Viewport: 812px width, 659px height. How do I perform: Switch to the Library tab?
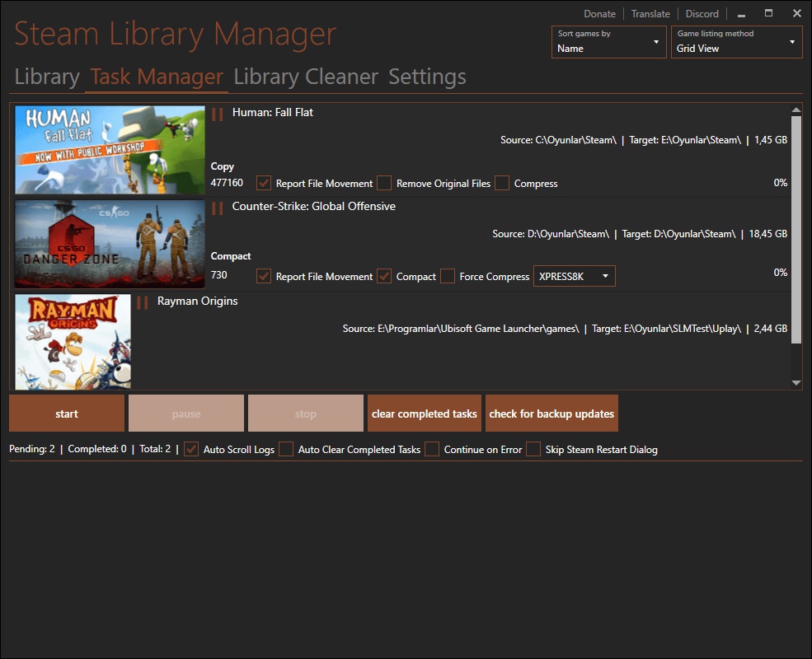coord(46,77)
